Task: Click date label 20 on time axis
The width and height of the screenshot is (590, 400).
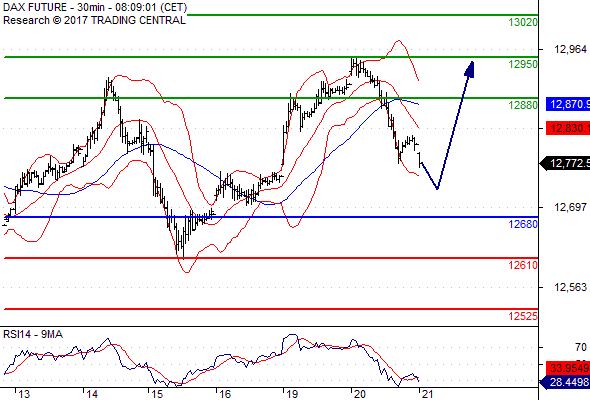Action: pyautogui.click(x=360, y=394)
